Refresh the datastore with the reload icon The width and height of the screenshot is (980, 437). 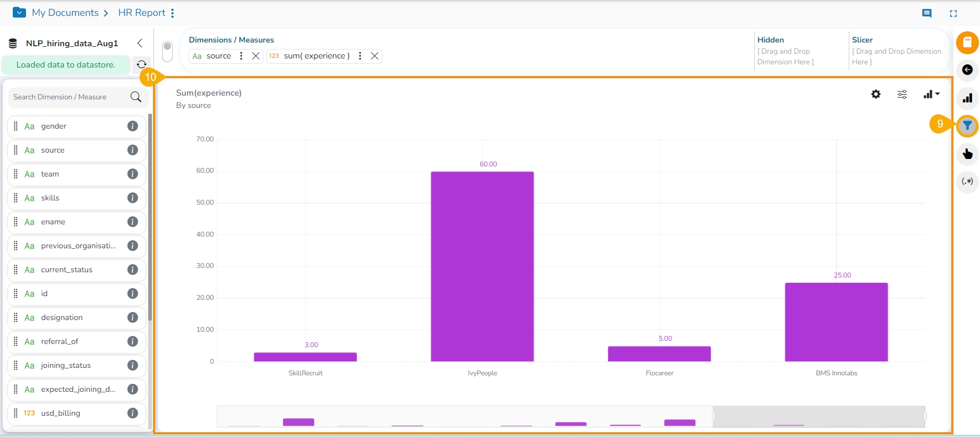coord(141,64)
